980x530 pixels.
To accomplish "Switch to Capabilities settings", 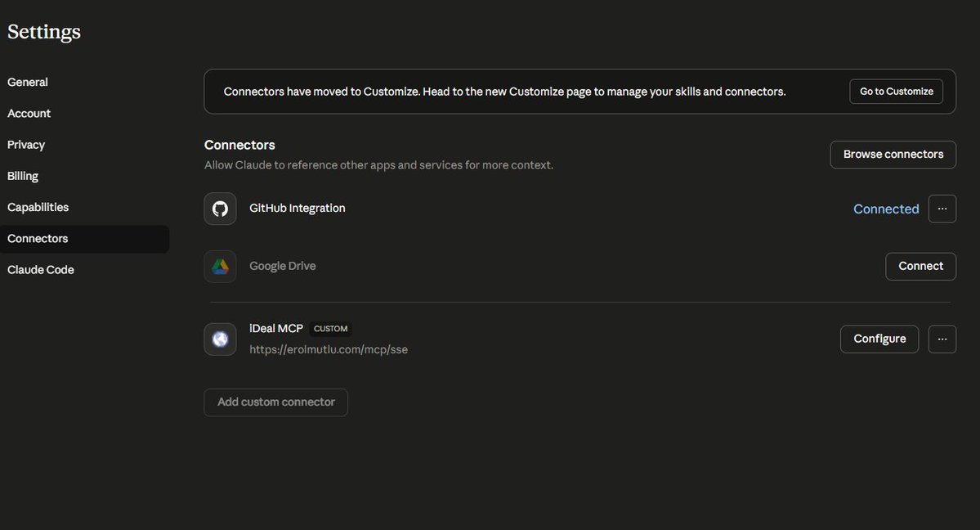I will pos(38,207).
